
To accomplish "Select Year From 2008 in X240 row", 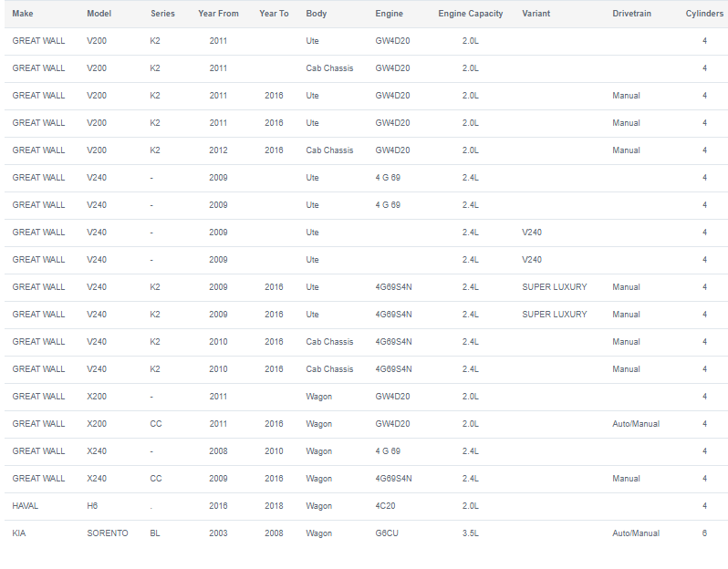I will pyautogui.click(x=218, y=451).
